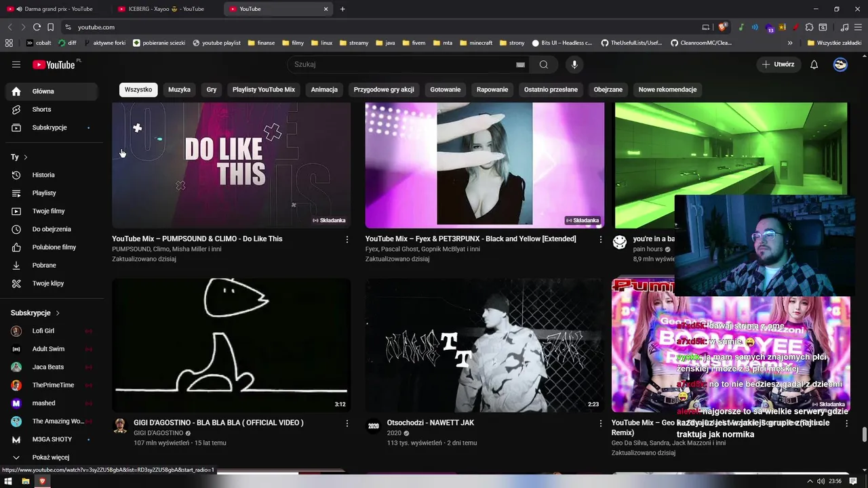
Task: Go to Główna in sidebar
Action: (52, 91)
